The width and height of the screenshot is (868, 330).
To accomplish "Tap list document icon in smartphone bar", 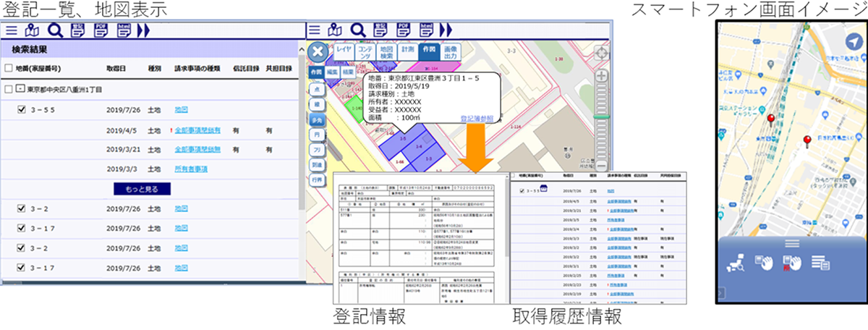I will coord(820,262).
